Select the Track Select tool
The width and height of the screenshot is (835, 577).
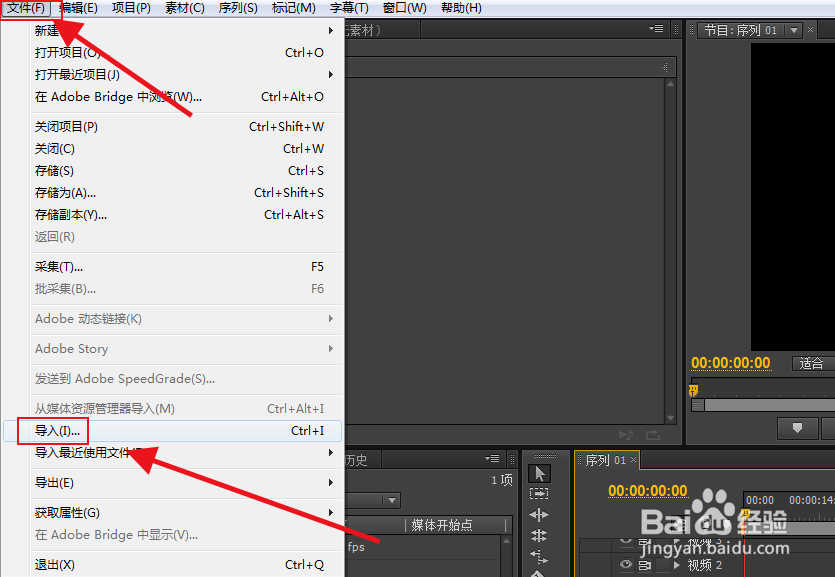[x=539, y=494]
